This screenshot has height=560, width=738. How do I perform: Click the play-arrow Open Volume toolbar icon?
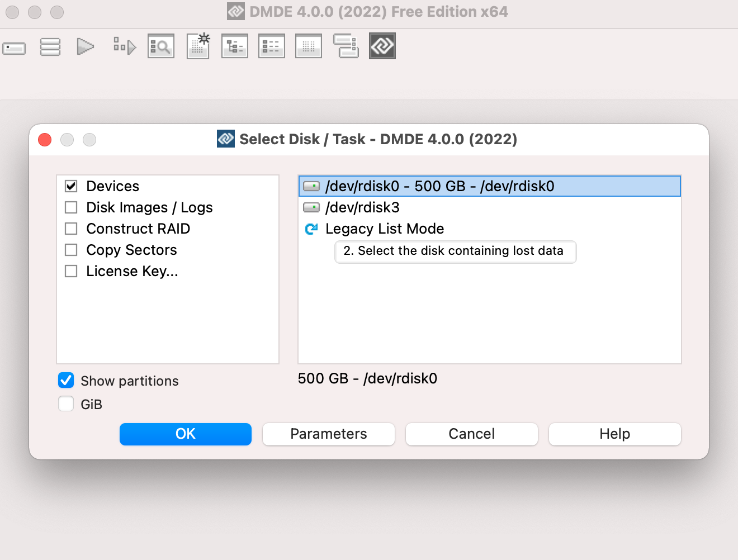(x=85, y=46)
